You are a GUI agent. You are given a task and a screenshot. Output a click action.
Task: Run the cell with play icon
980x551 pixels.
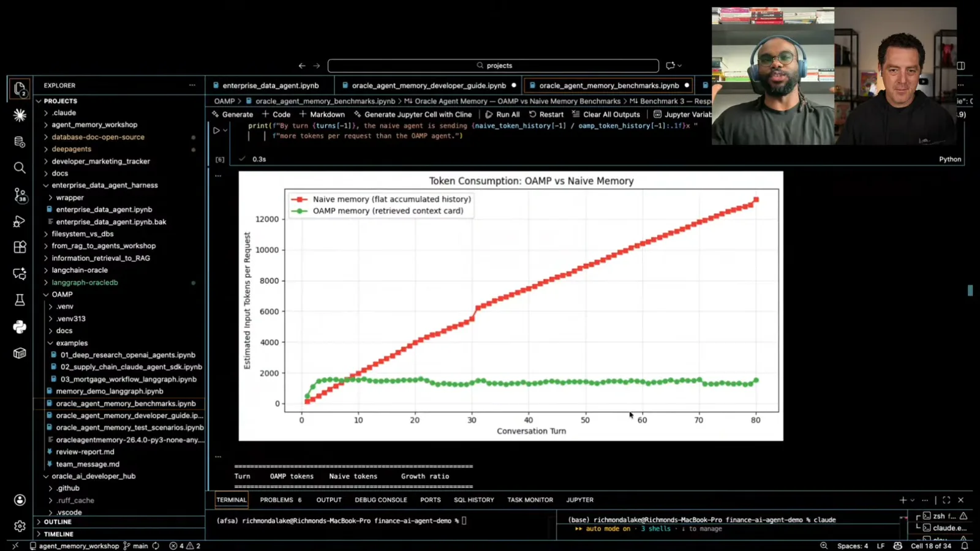point(216,130)
